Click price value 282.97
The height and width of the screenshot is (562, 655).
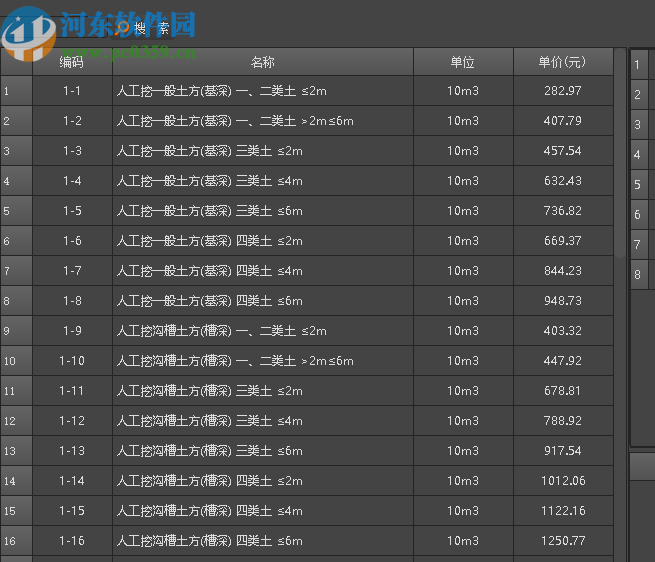563,91
